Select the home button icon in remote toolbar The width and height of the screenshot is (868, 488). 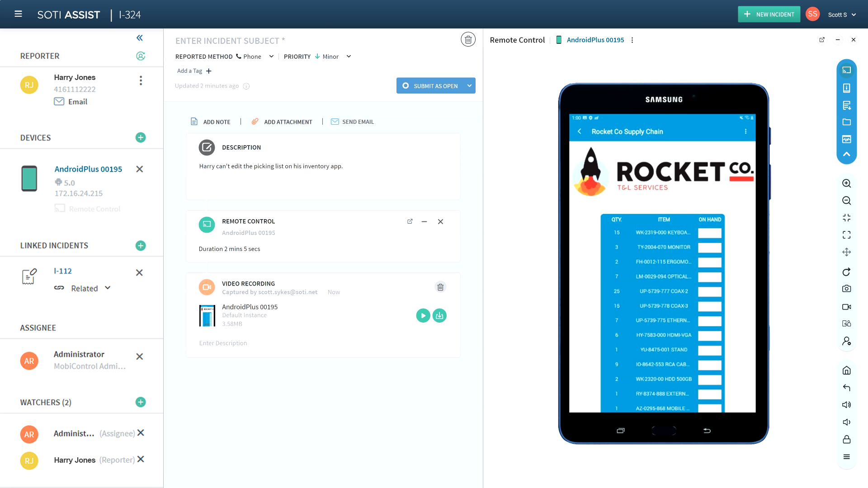pyautogui.click(x=847, y=370)
